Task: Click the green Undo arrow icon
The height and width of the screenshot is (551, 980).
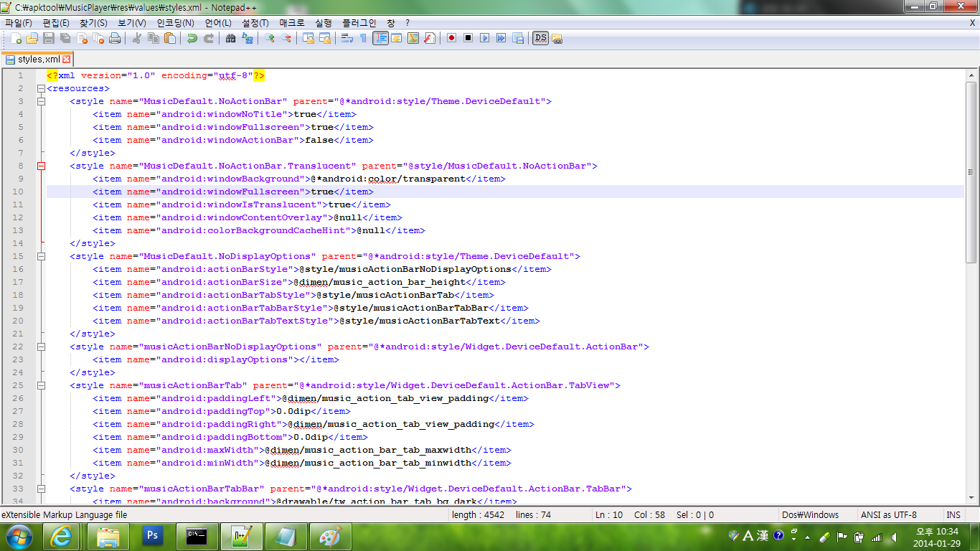Action: (x=192, y=38)
